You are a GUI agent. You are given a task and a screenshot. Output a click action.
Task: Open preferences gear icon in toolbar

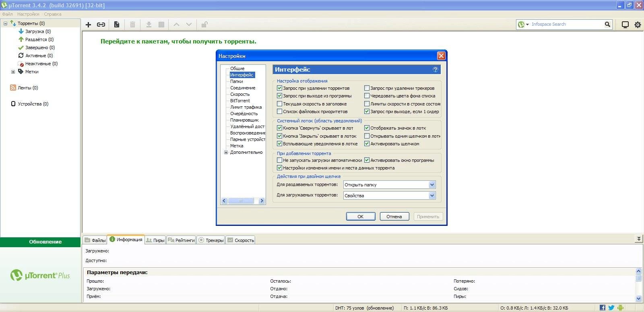[x=638, y=25]
